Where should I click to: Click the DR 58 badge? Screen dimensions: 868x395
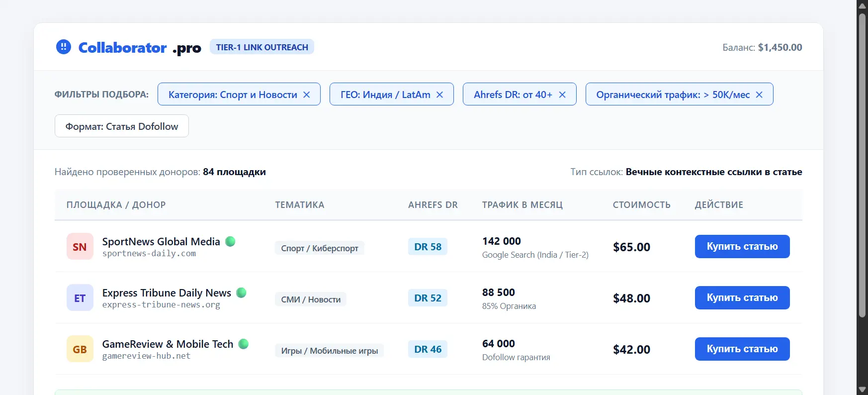coord(428,246)
